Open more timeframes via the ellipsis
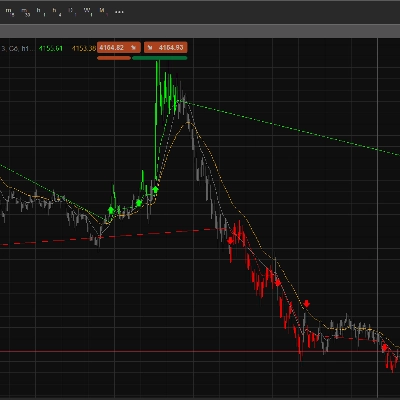This screenshot has width=400, height=400. (x=119, y=12)
